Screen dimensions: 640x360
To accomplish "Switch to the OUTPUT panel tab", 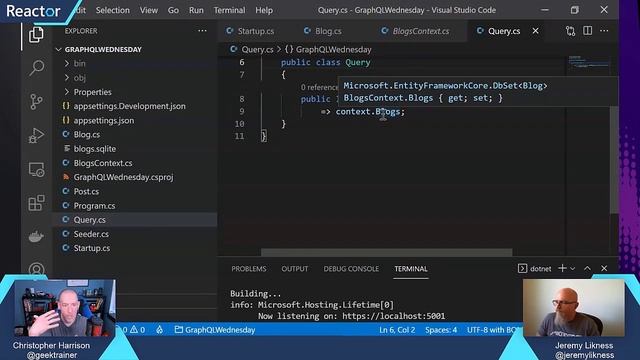I will [x=295, y=269].
